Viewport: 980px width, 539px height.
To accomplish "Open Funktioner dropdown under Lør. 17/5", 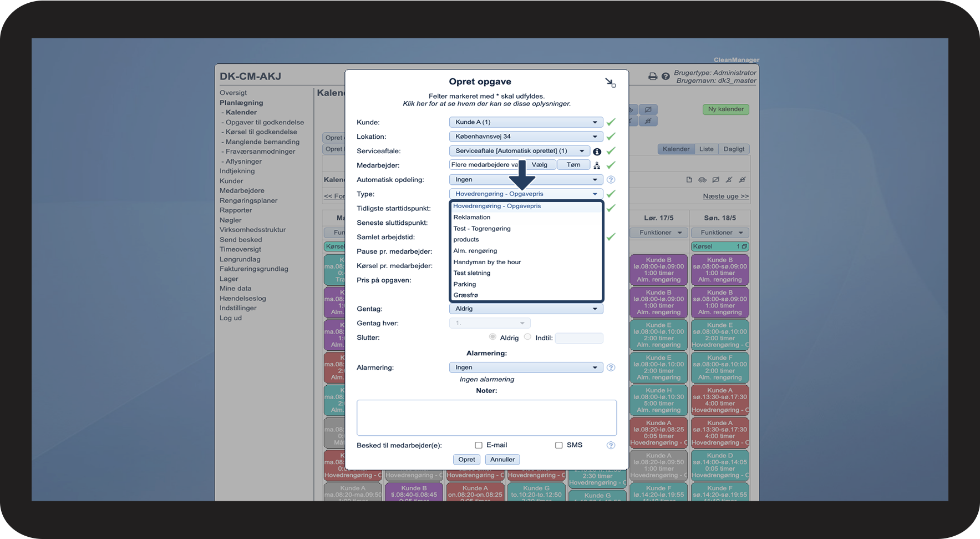I will [x=659, y=233].
